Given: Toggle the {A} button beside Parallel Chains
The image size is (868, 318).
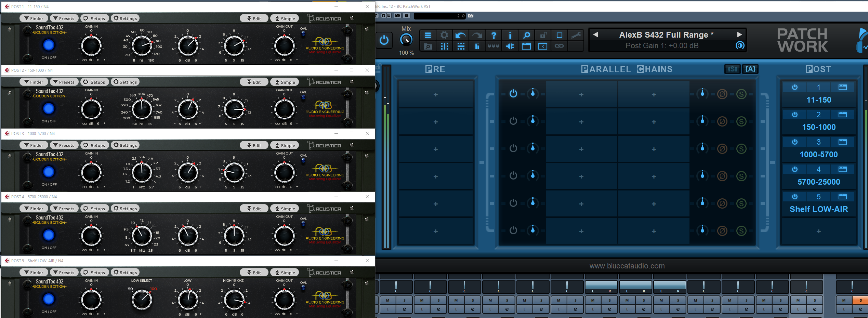Looking at the screenshot, I should point(750,69).
